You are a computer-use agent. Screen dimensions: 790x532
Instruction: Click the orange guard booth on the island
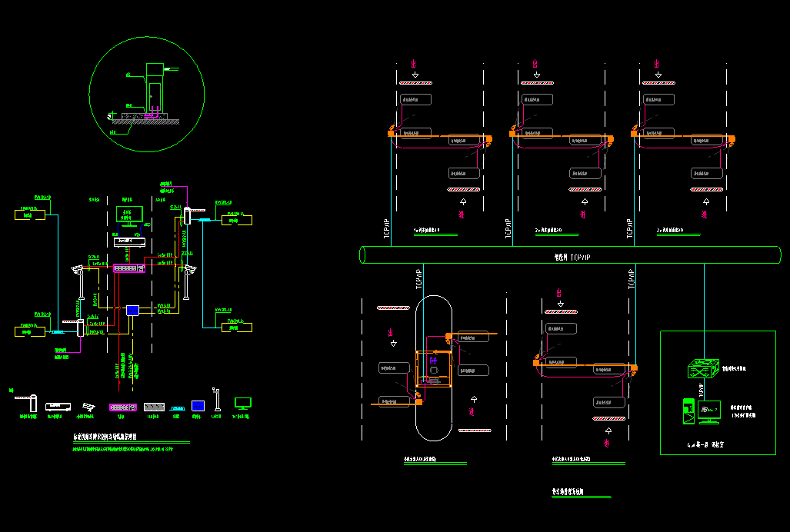(432, 367)
